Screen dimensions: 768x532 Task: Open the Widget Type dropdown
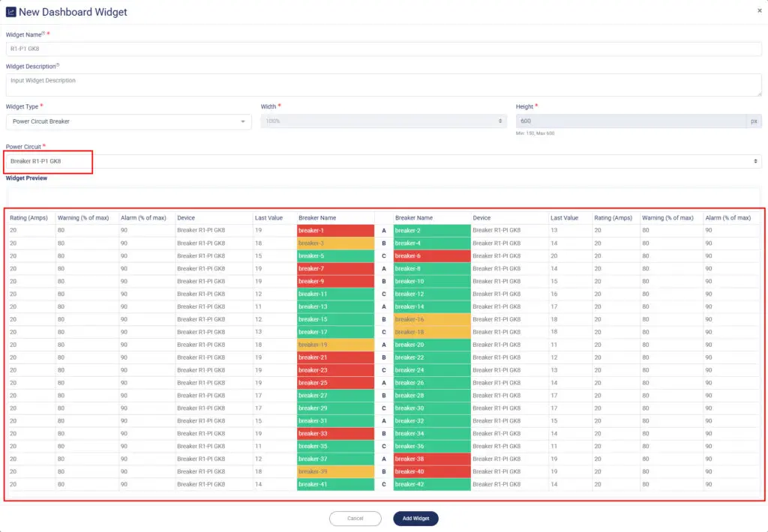[x=128, y=121]
